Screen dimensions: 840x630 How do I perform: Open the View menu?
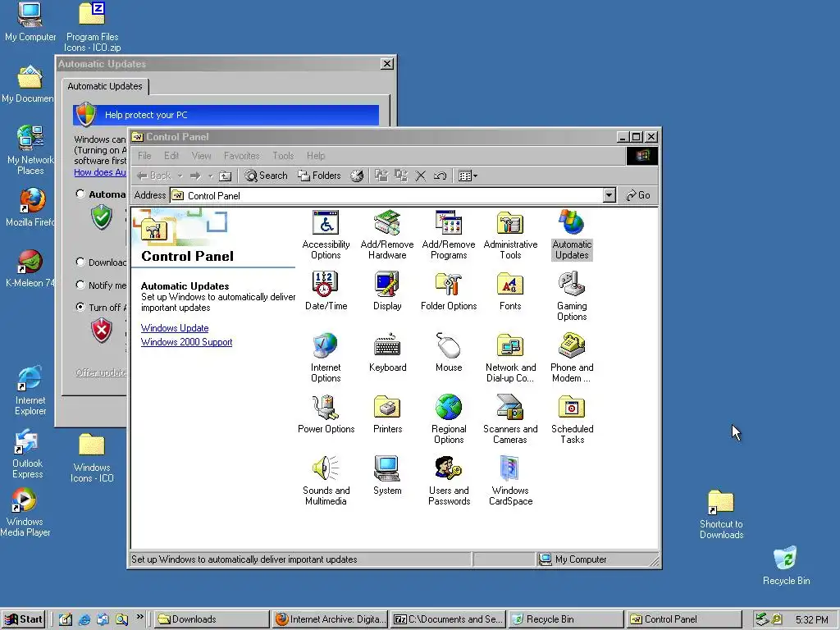[x=202, y=156]
